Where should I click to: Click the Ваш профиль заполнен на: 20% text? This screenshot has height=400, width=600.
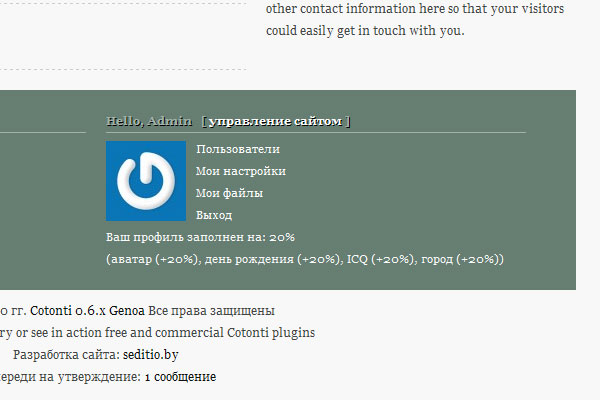[200, 237]
